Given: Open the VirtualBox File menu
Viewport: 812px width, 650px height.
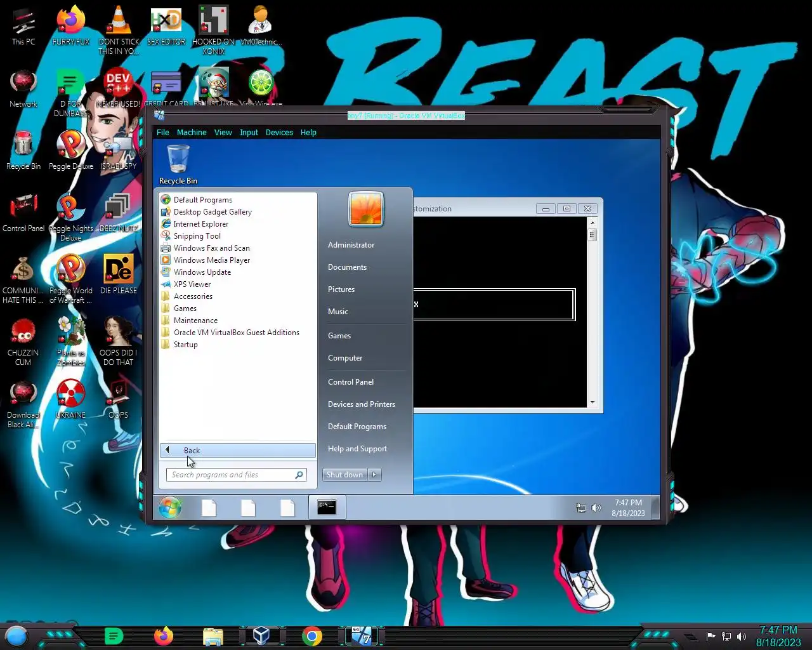Looking at the screenshot, I should (163, 133).
